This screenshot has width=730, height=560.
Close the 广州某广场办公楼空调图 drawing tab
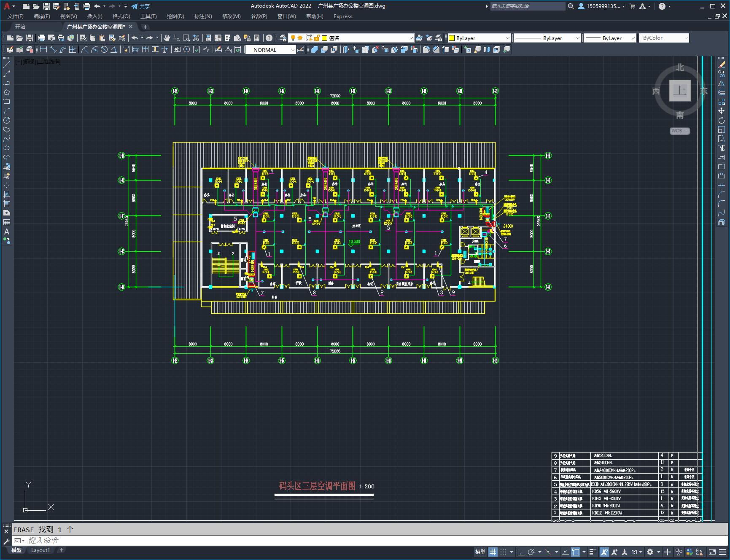tap(131, 27)
